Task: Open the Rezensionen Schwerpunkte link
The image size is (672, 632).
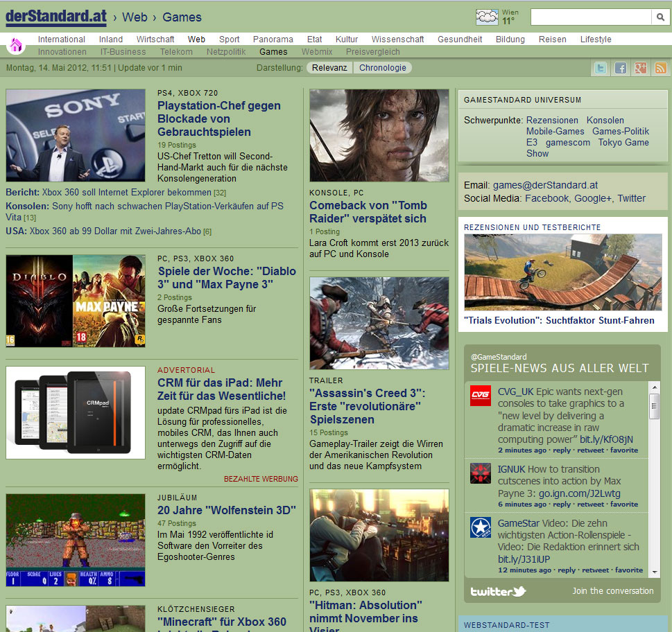Action: [552, 121]
